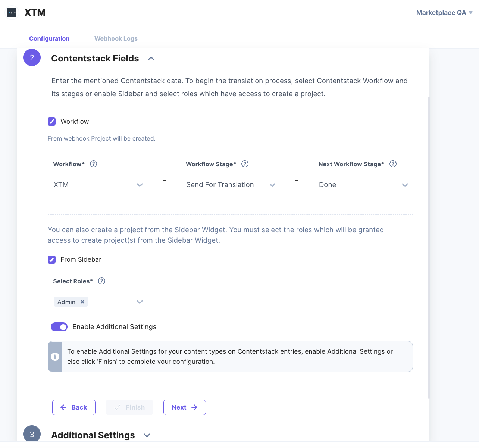Click the Additional Settings heading
The image size is (479, 448).
(93, 435)
